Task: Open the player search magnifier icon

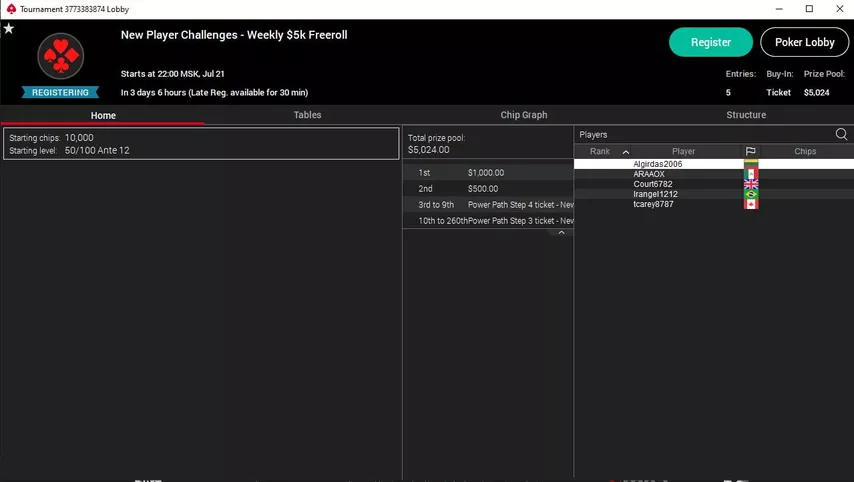Action: [841, 134]
